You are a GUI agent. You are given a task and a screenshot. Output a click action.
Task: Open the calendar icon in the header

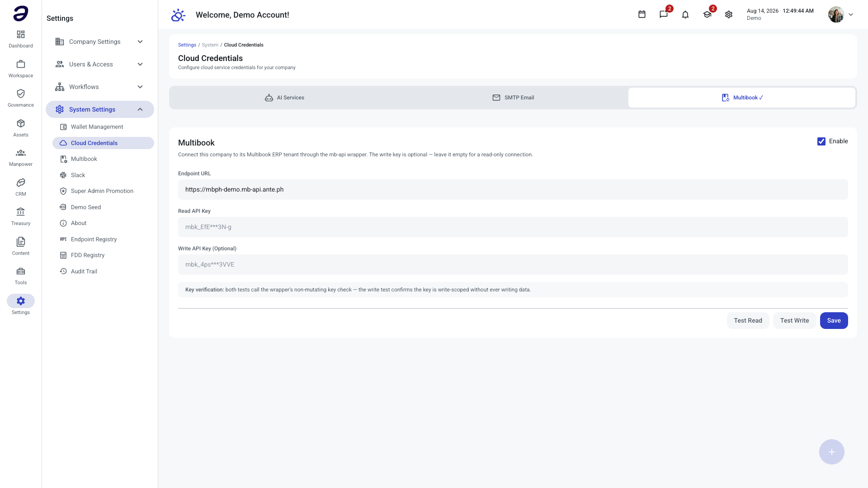(x=642, y=14)
